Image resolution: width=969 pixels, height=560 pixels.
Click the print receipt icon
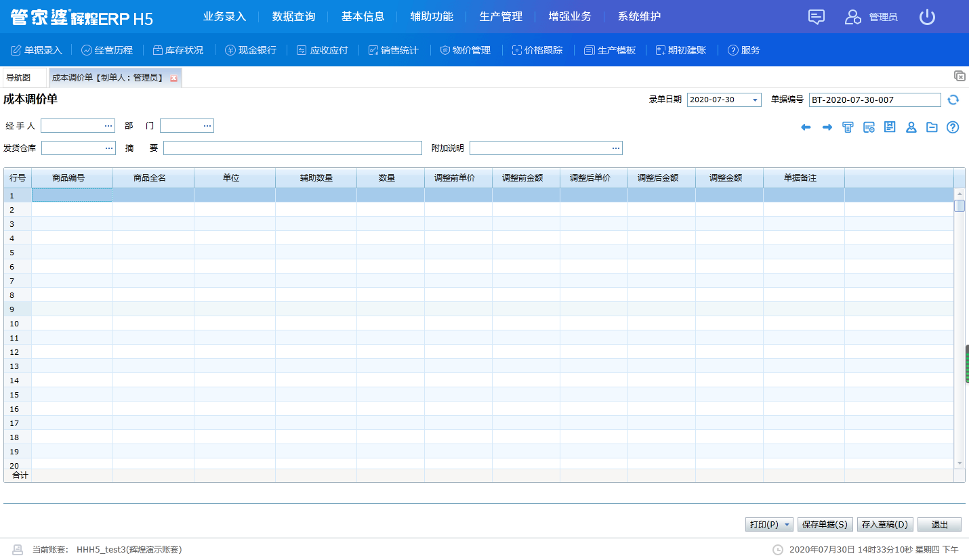(848, 127)
